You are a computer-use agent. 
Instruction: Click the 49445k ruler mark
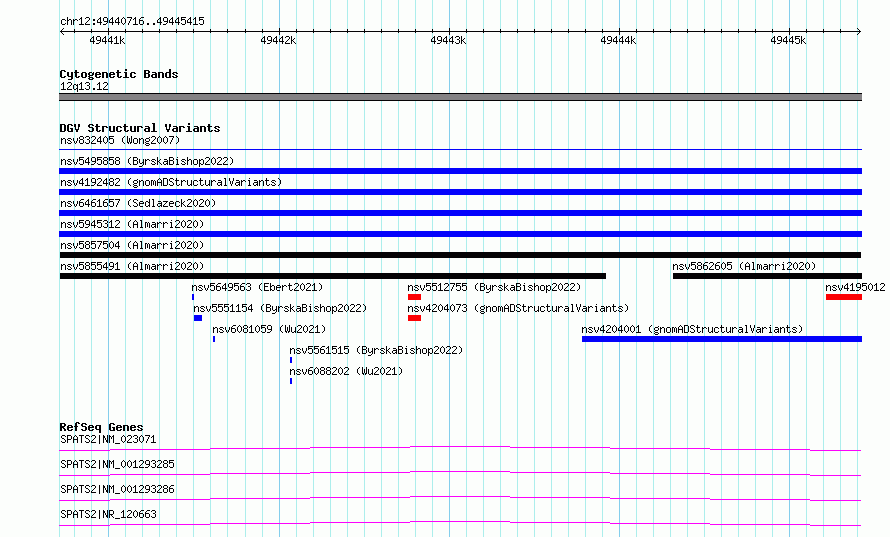tap(788, 40)
